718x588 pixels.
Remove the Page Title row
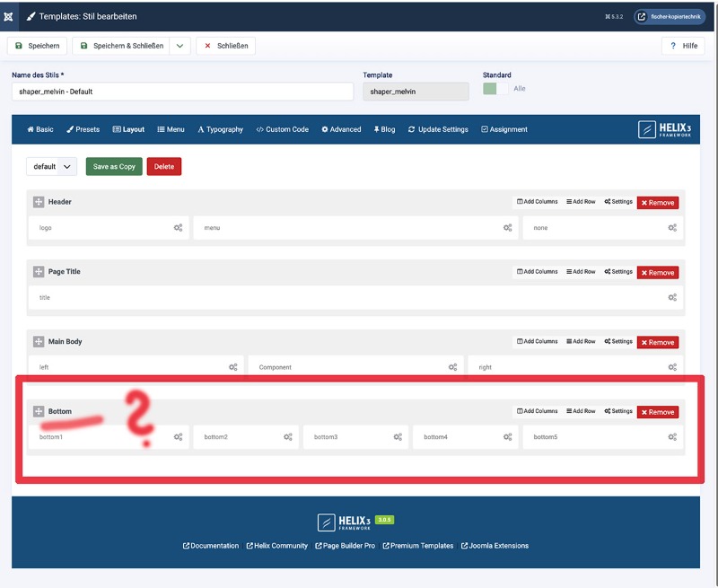point(658,273)
